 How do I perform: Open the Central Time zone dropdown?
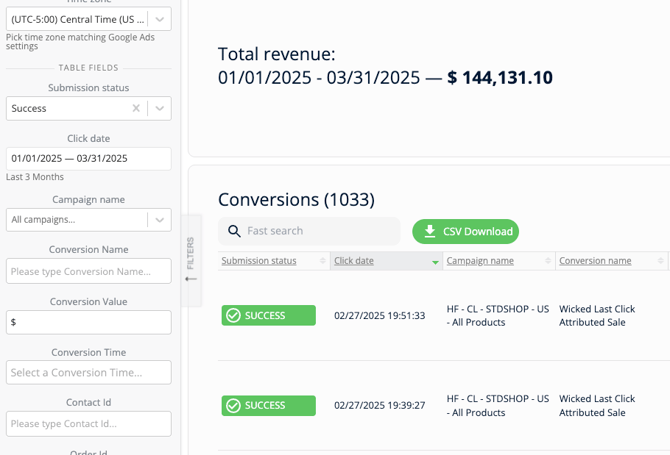[x=159, y=19]
